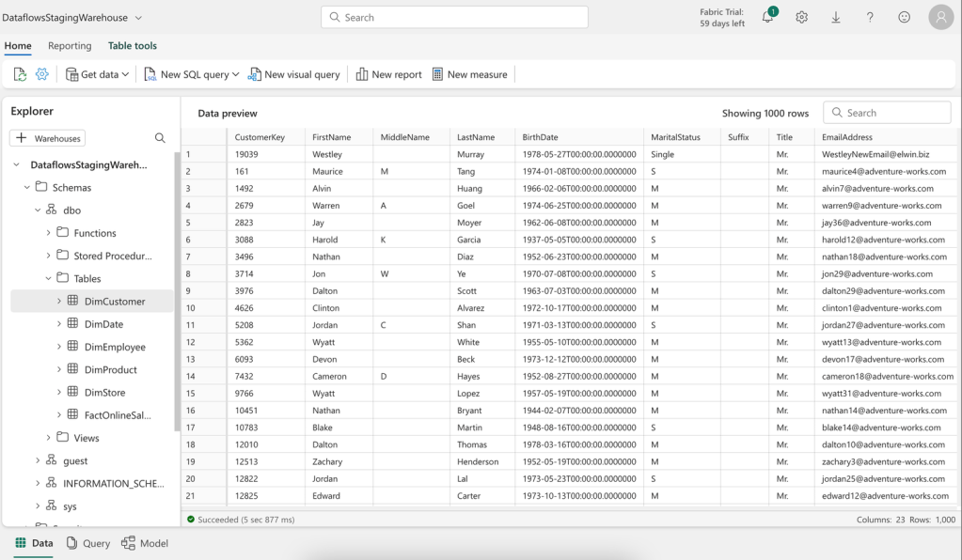Collapse the Schemas node chevron
Viewport: 962px width, 560px height.
click(27, 187)
